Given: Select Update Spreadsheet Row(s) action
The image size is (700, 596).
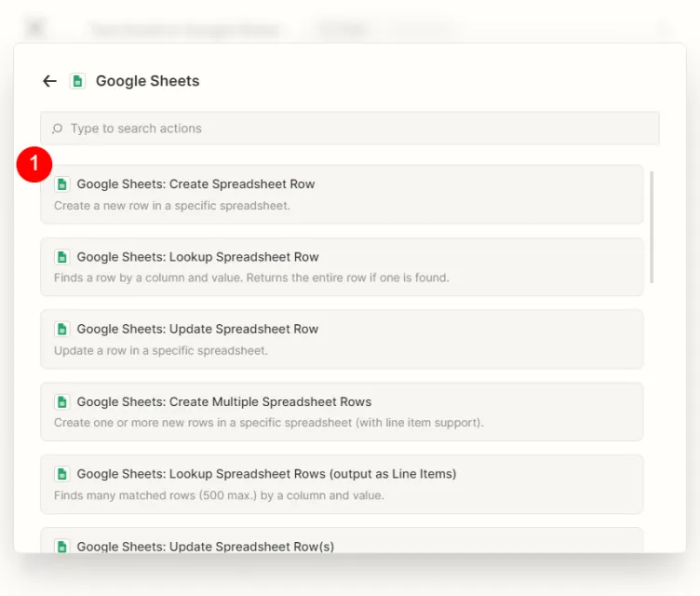Looking at the screenshot, I should tap(342, 541).
